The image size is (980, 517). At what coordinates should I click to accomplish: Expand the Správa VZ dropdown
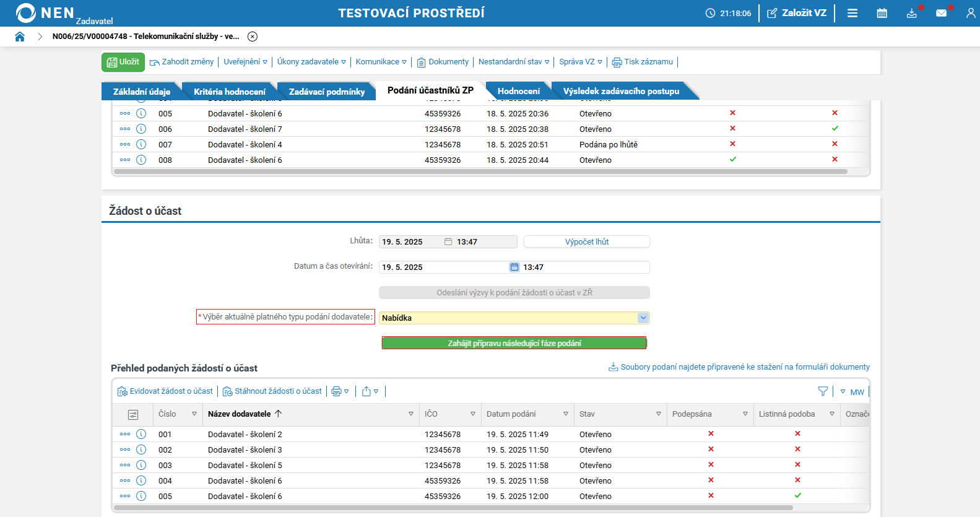[580, 62]
